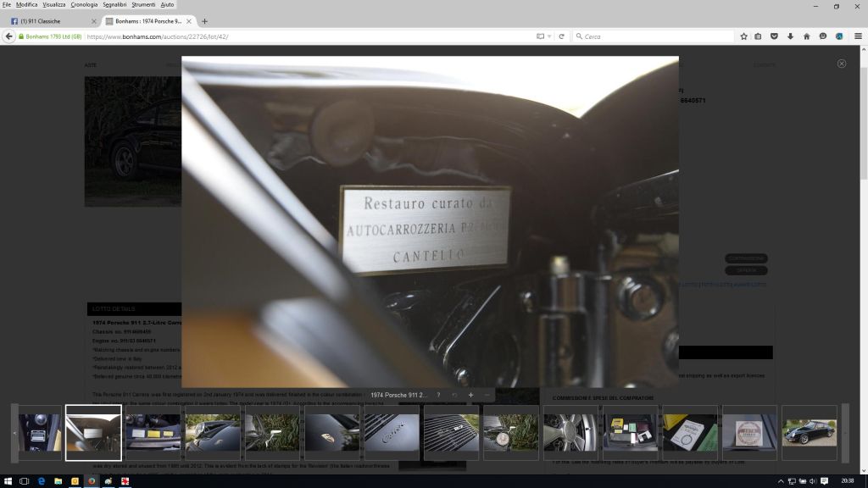
Task: Open the Aiuto menu
Action: coord(167,4)
